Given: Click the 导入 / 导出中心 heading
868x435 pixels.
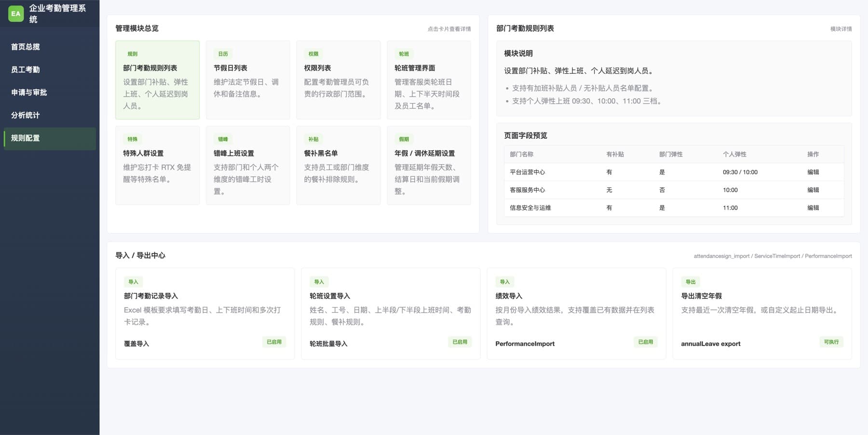Looking at the screenshot, I should 140,255.
